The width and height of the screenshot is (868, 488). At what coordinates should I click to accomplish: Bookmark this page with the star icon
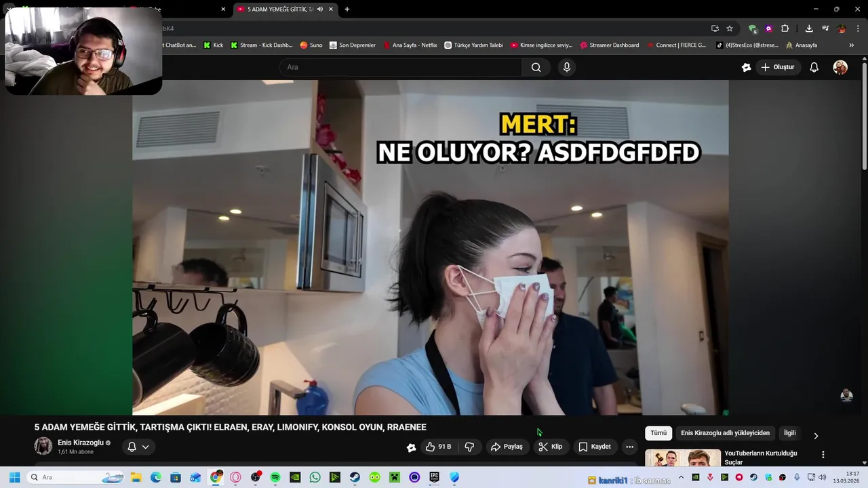(730, 28)
